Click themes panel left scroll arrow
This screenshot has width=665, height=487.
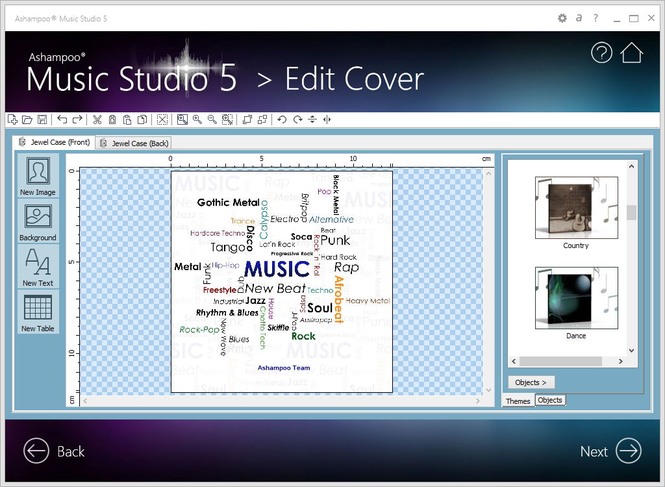coord(514,361)
